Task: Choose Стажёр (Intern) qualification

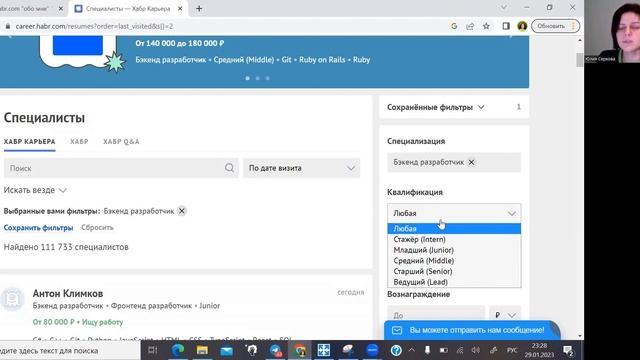Action: pyautogui.click(x=454, y=239)
